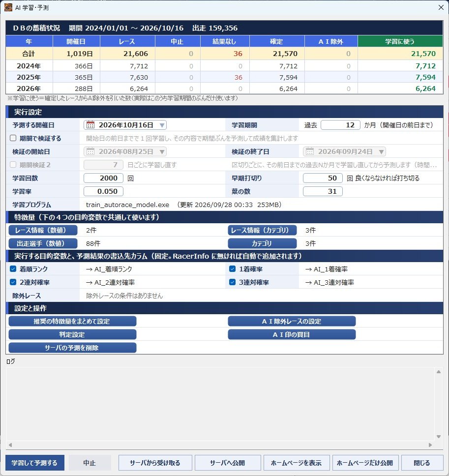Click the 期間検証２ days input showing 7
449x476 pixels.
tap(104, 165)
